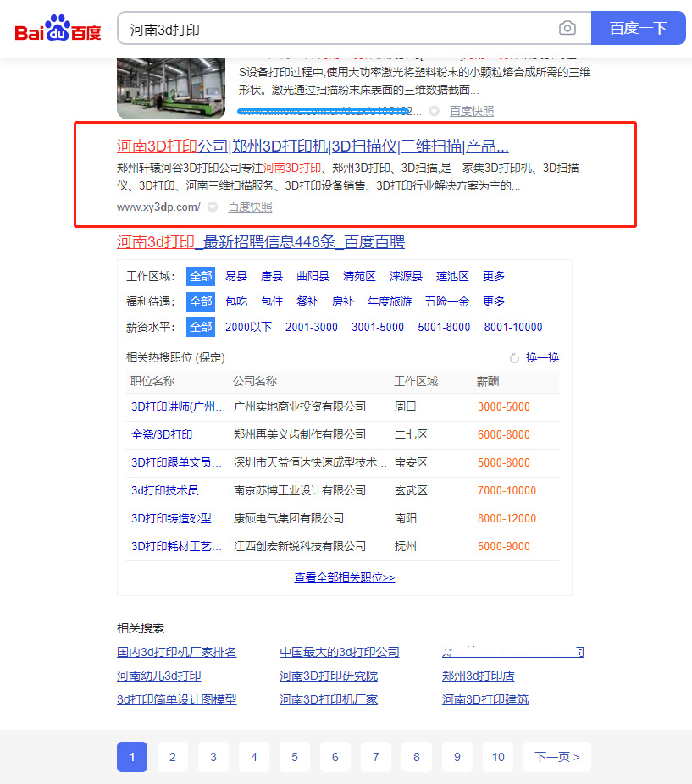Filter benefits by 年度旅游
This screenshot has height=784, width=692.
click(390, 301)
